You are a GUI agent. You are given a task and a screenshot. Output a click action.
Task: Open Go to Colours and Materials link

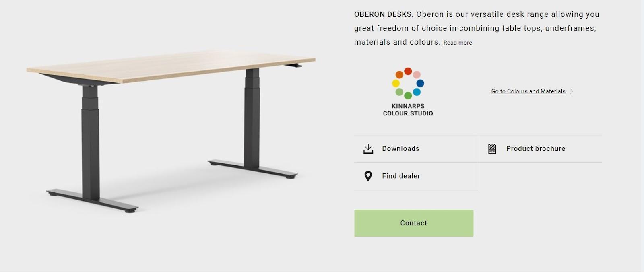pyautogui.click(x=528, y=91)
